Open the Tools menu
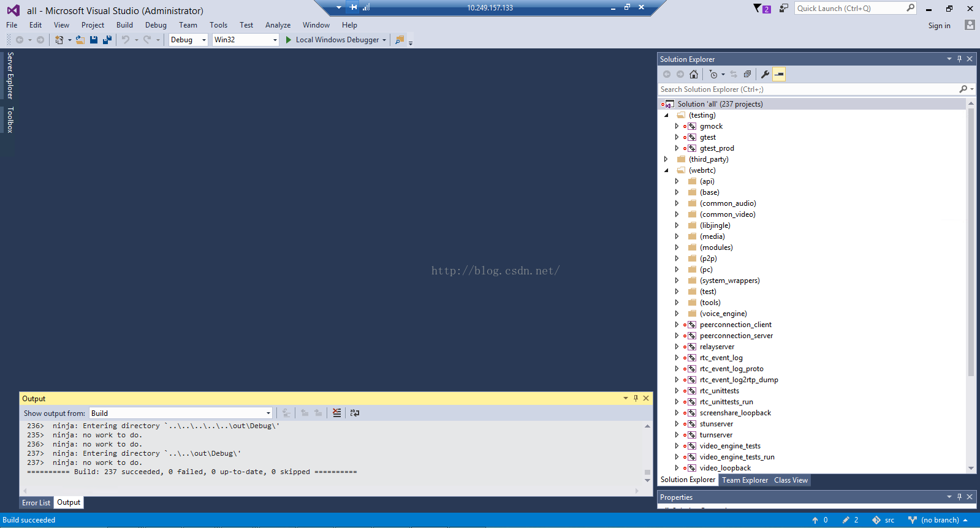This screenshot has width=980, height=528. pyautogui.click(x=218, y=25)
